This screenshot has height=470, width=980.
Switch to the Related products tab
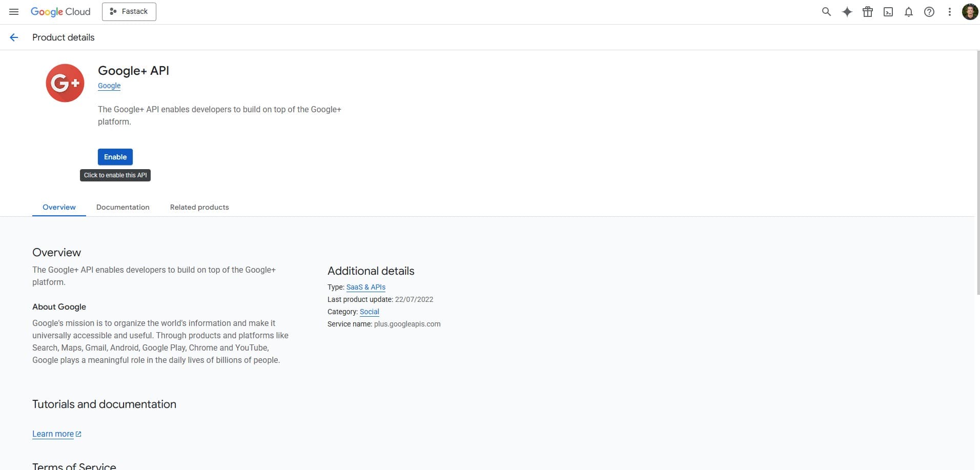point(199,207)
